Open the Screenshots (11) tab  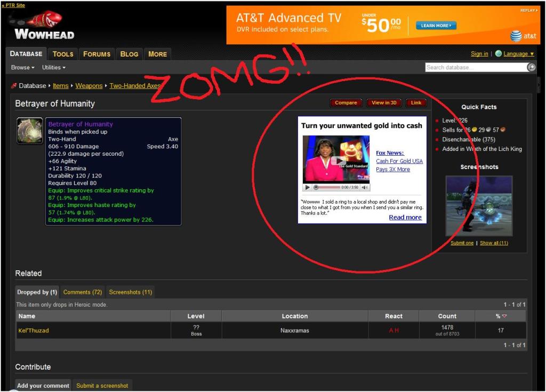coord(131,292)
